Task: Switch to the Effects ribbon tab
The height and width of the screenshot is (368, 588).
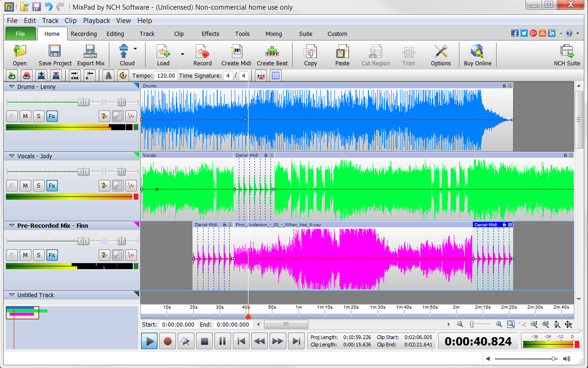Action: point(210,34)
